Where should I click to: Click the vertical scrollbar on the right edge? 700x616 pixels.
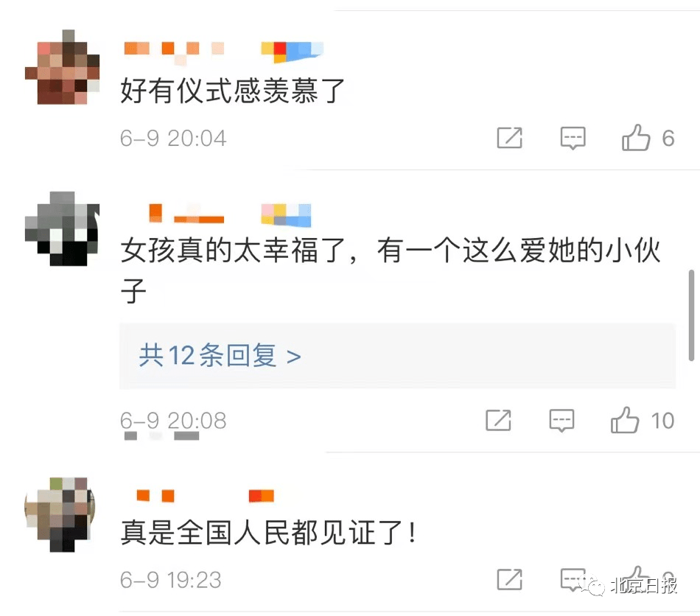pyautogui.click(x=691, y=315)
